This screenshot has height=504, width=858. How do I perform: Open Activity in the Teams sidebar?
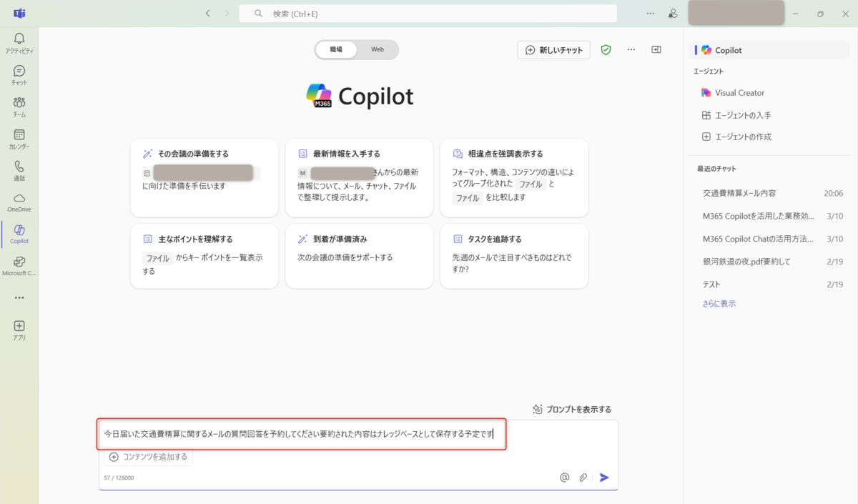19,43
